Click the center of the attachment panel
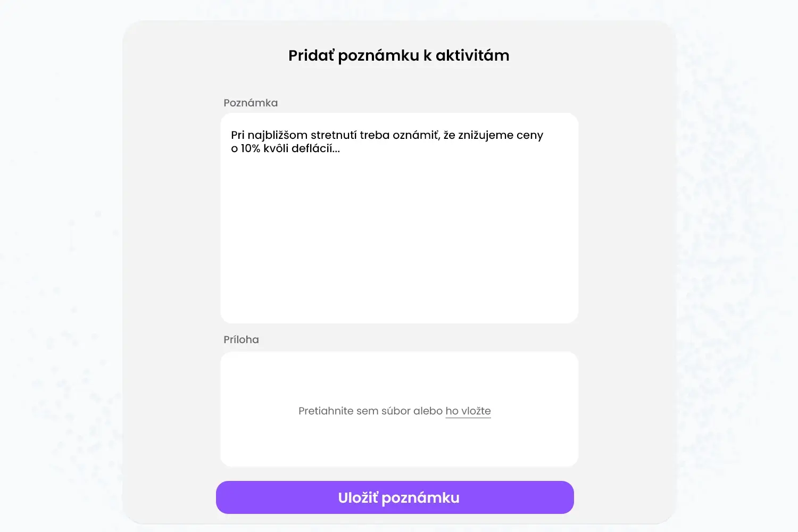This screenshot has height=532, width=798. (398, 409)
